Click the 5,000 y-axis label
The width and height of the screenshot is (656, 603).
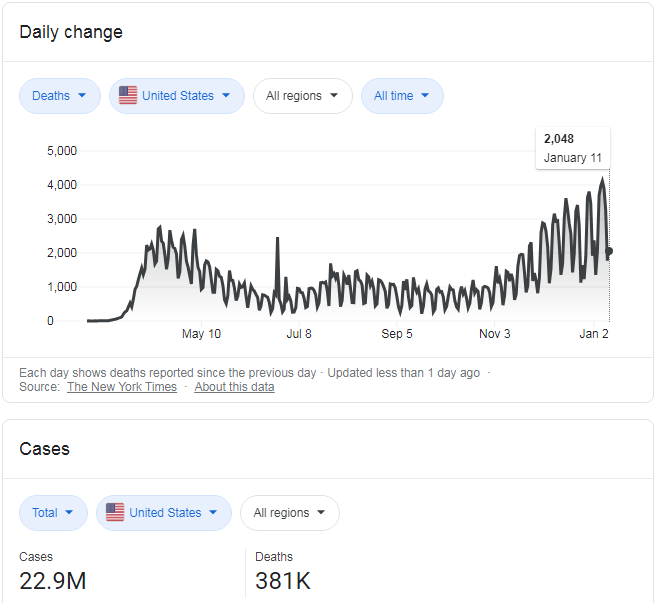(x=62, y=151)
